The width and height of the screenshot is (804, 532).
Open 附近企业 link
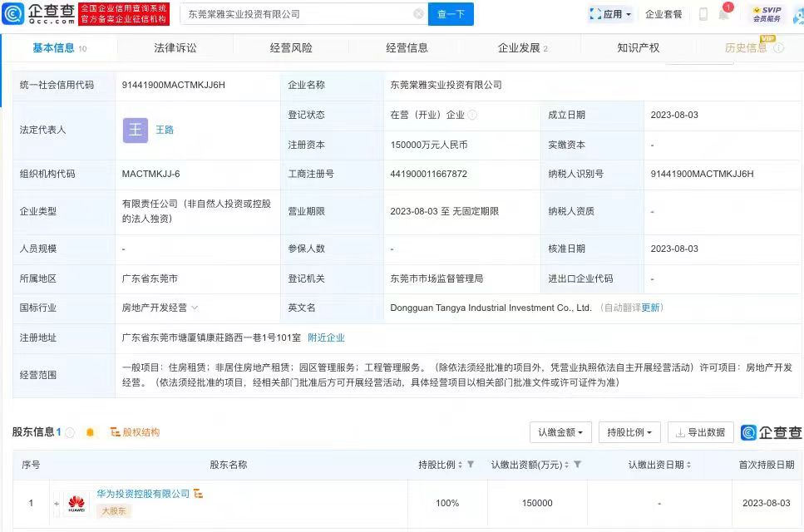point(326,337)
